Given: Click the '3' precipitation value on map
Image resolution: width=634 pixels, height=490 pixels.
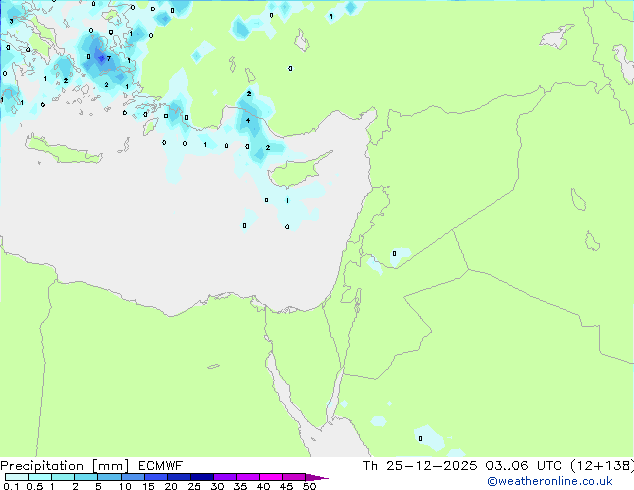Looking at the screenshot, I should point(11,21).
